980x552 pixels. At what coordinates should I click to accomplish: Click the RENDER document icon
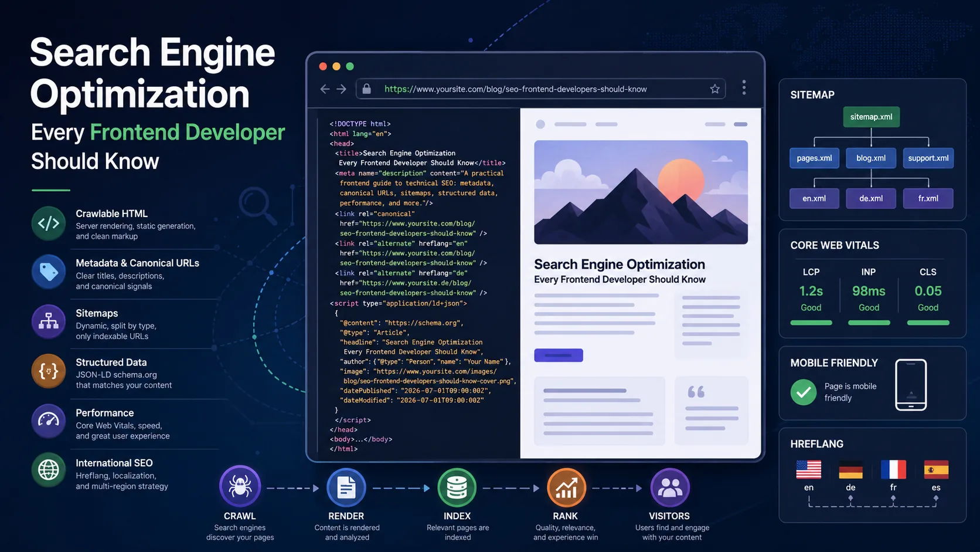(x=346, y=487)
